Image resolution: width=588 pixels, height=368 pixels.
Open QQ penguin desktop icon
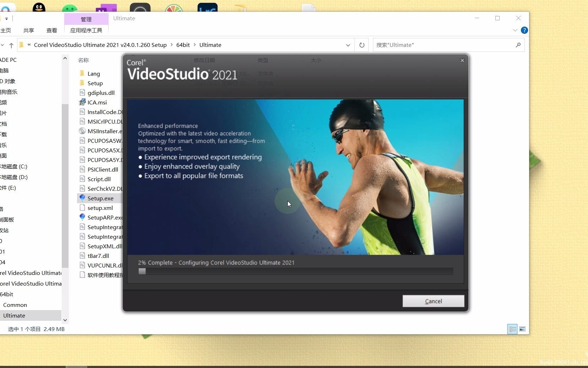39,7
